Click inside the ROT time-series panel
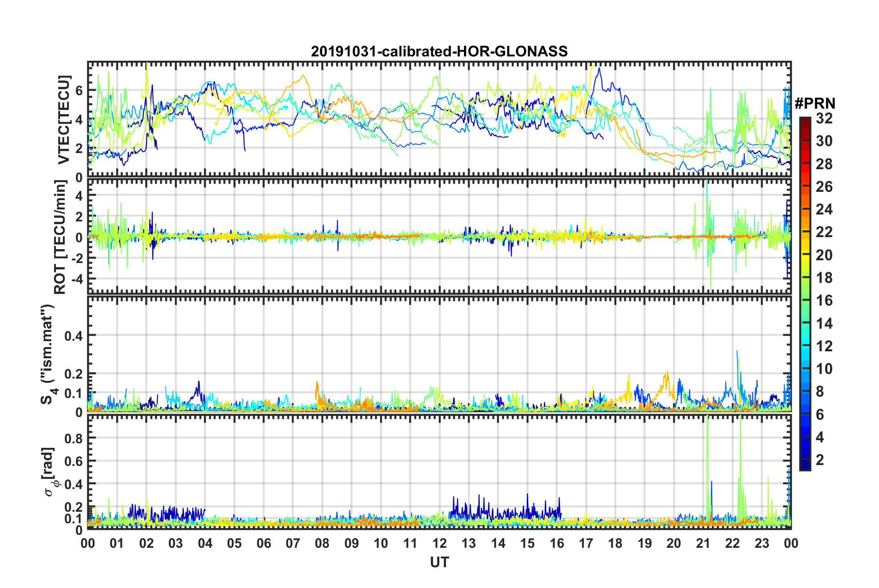This screenshot has width=879, height=588. click(439, 237)
